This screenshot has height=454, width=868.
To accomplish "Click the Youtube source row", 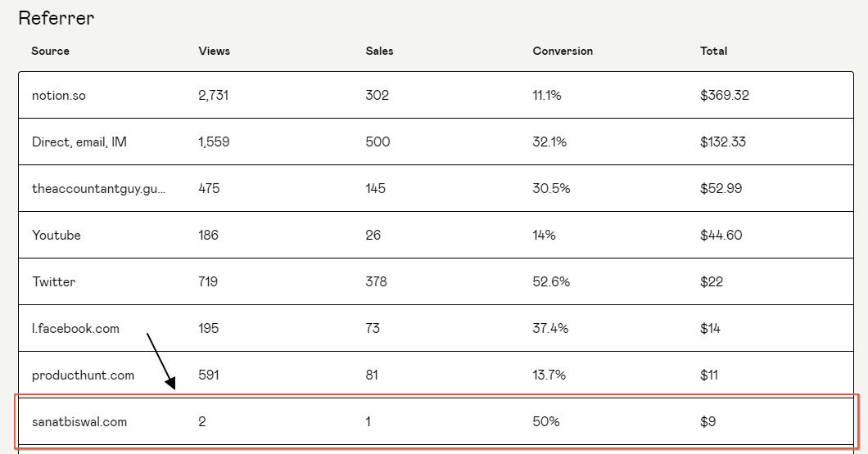I will coord(57,235).
